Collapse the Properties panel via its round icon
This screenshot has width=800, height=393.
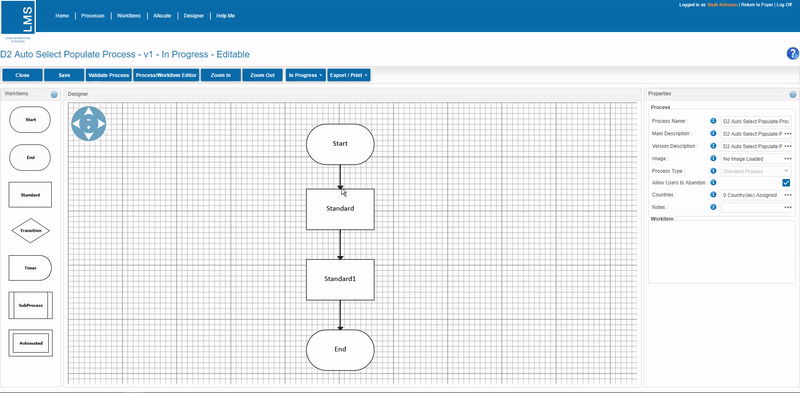[792, 94]
